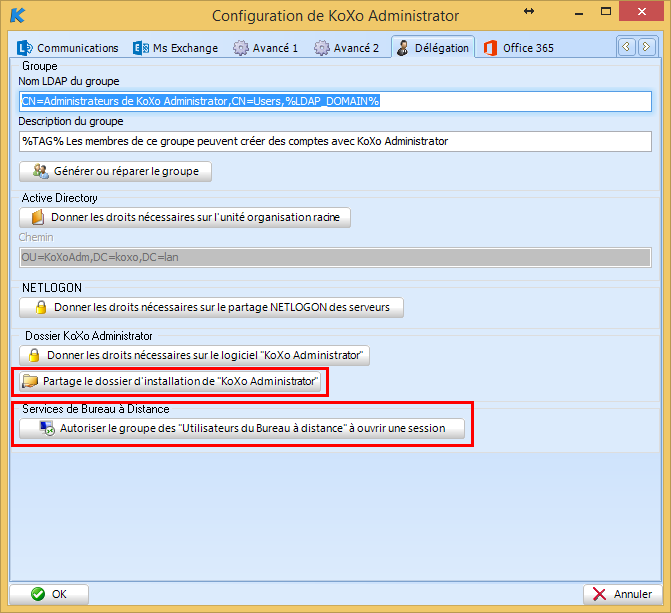This screenshot has width=671, height=613.
Task: Close the configuration window
Action: pyautogui.click(x=641, y=11)
